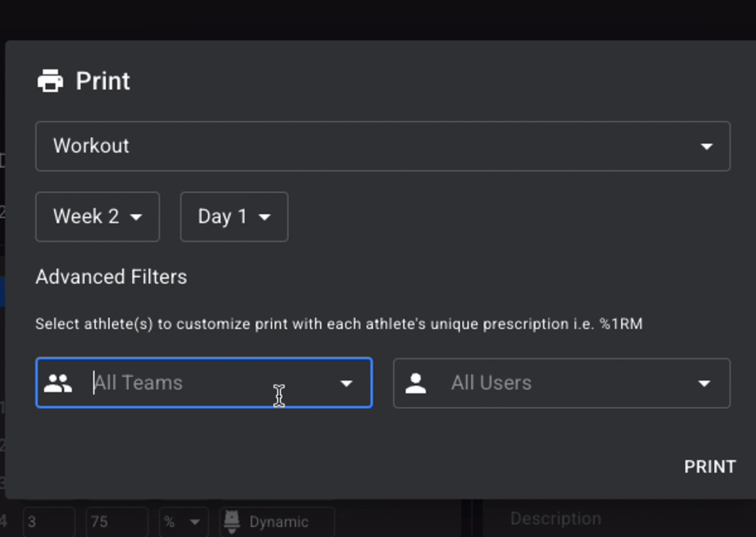Click the Dynamic label in background
The image size is (756, 537).
tap(279, 522)
